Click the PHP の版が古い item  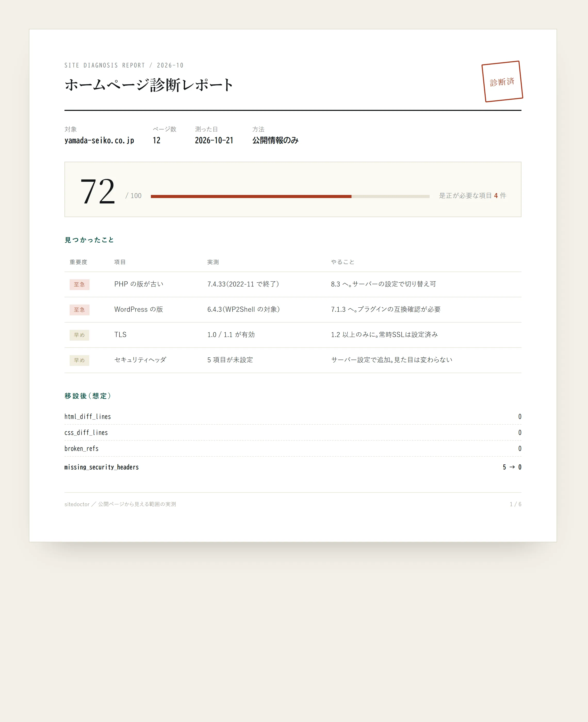[139, 284]
